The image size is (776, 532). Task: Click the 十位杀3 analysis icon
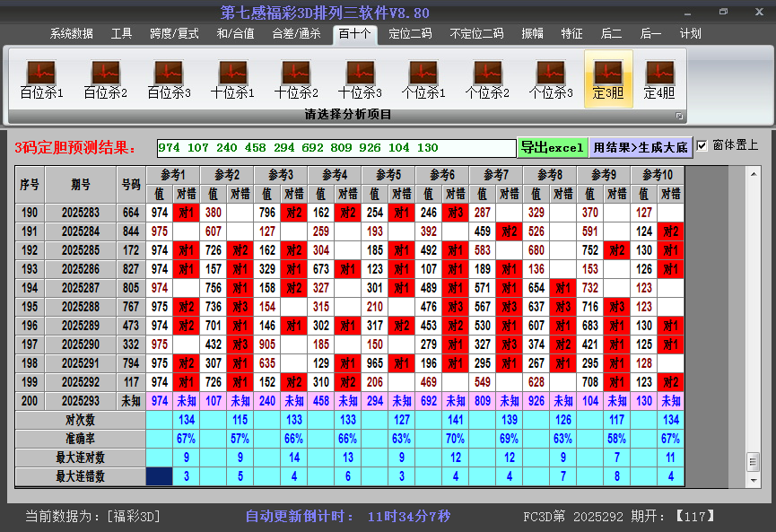point(360,79)
